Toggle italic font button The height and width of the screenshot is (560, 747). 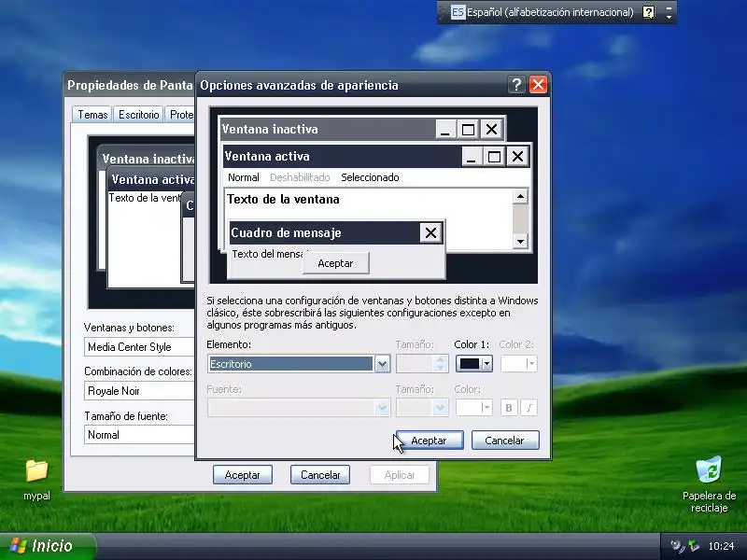click(x=529, y=408)
